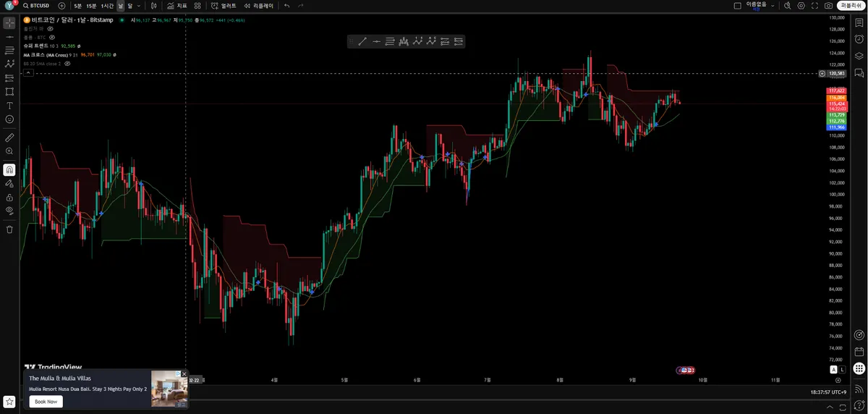Undo the last chart action
The width and height of the screenshot is (868, 414).
(x=287, y=5)
